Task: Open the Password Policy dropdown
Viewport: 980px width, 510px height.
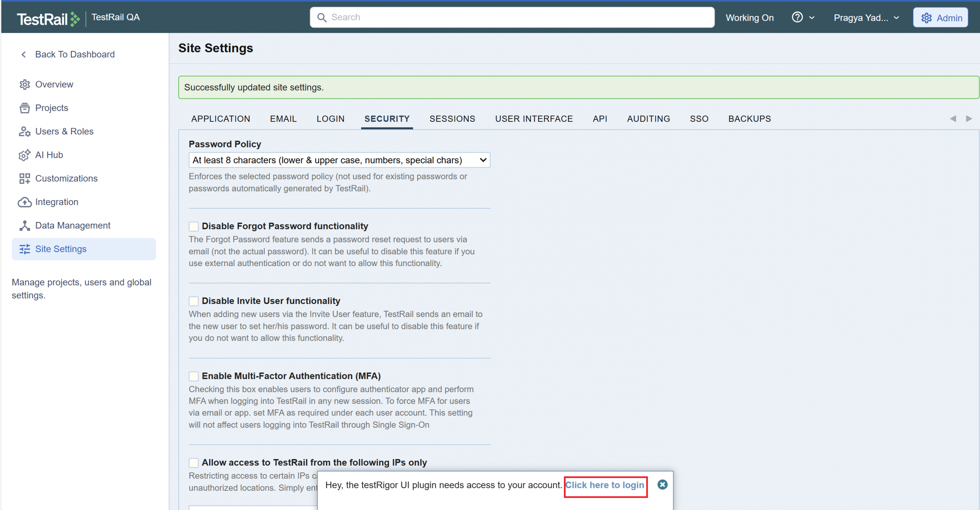Action: pyautogui.click(x=339, y=160)
